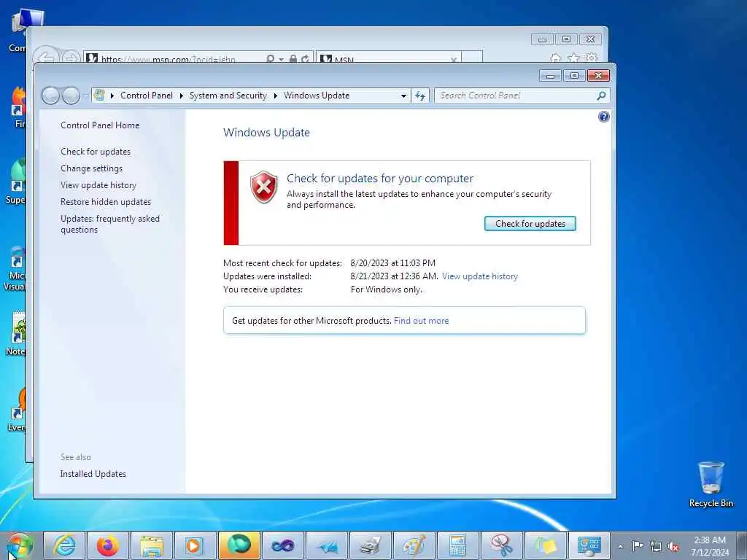747x560 pixels.
Task: Click the MSN tab in Internet Explorer
Action: tap(388, 58)
